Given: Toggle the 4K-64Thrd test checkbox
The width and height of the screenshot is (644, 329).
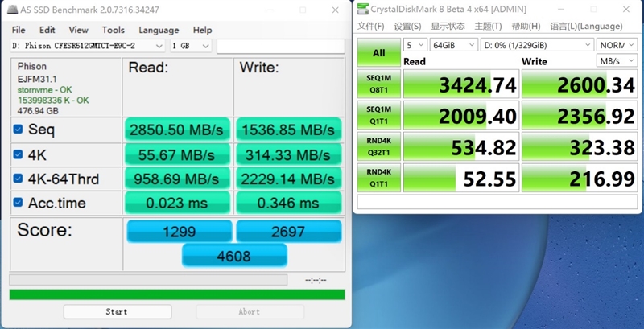Looking at the screenshot, I should click(18, 179).
